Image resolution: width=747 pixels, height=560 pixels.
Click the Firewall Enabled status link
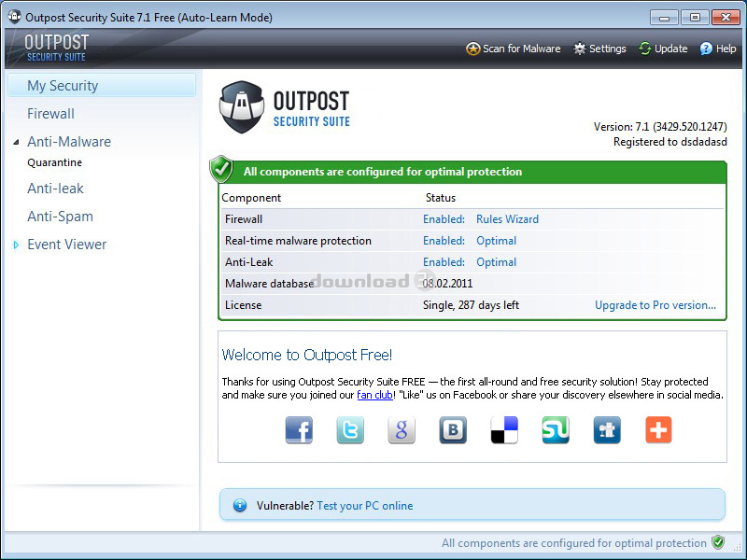tap(444, 219)
